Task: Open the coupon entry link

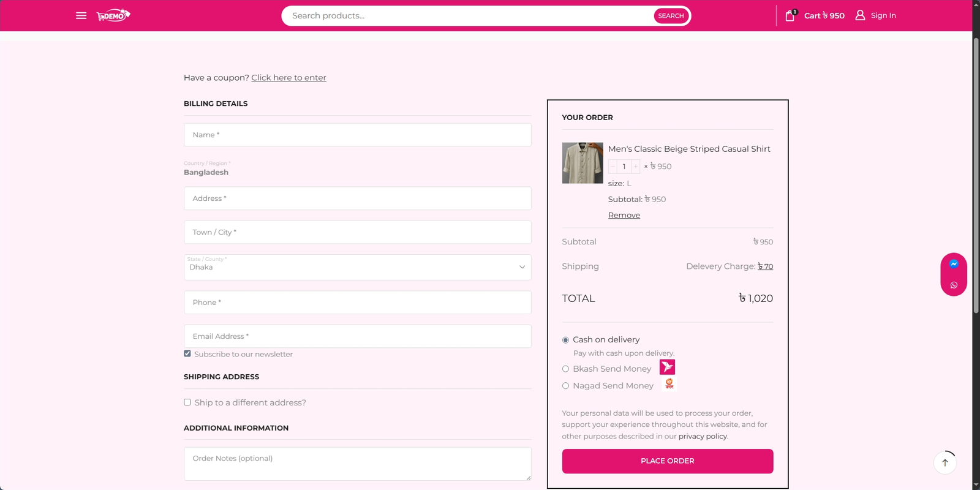Action: tap(288, 78)
